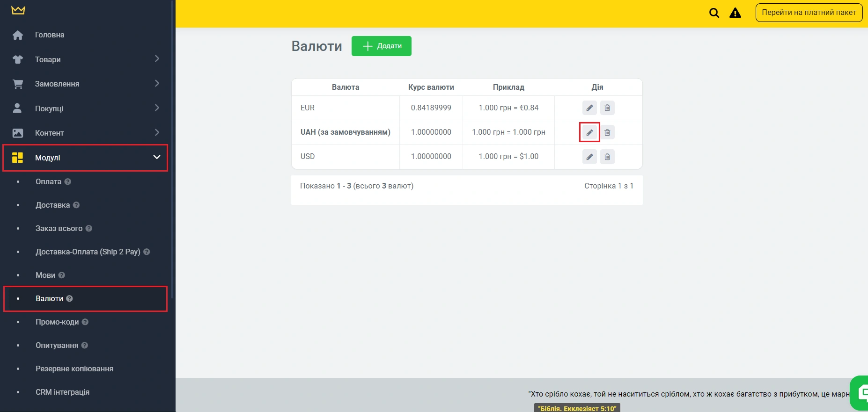
Task: Open edit for the USD currency
Action: [x=589, y=157]
